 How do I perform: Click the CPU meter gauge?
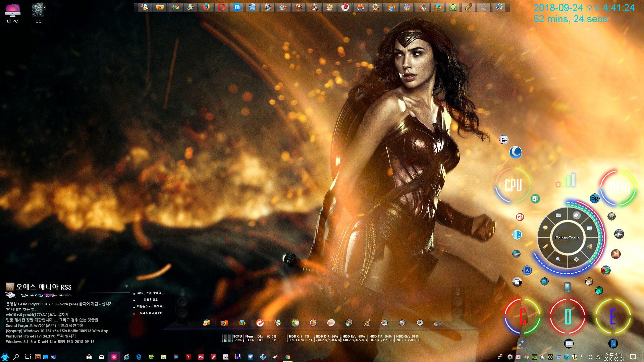(x=513, y=185)
